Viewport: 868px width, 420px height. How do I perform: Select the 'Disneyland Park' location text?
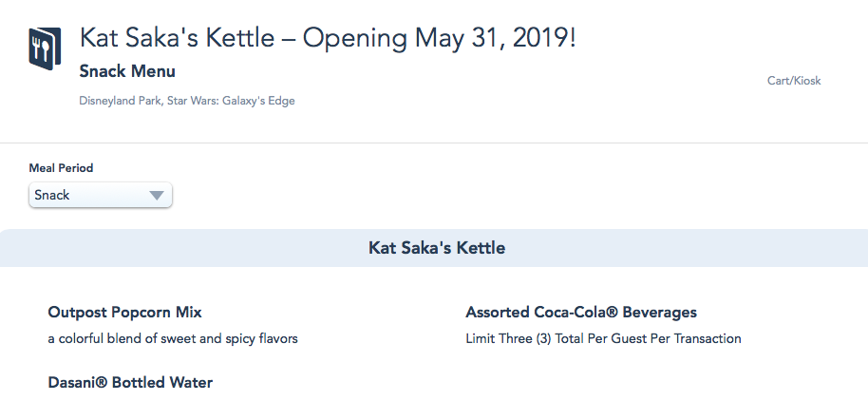(120, 101)
